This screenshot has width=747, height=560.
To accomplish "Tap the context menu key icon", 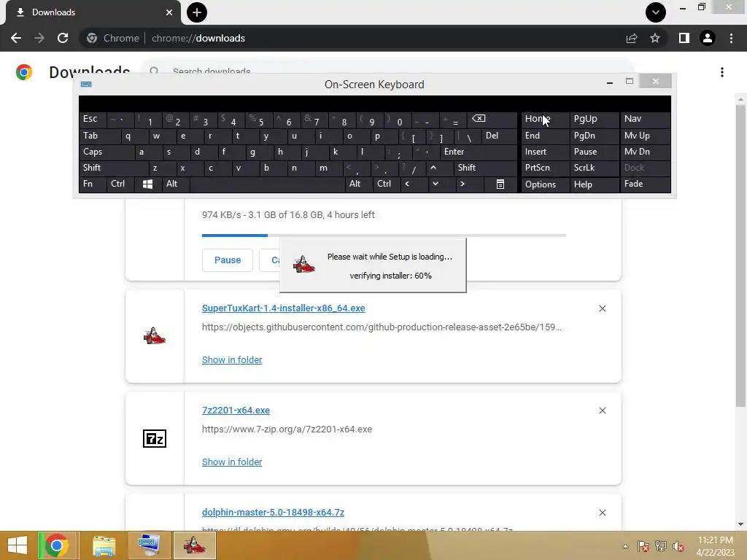I will pos(500,184).
